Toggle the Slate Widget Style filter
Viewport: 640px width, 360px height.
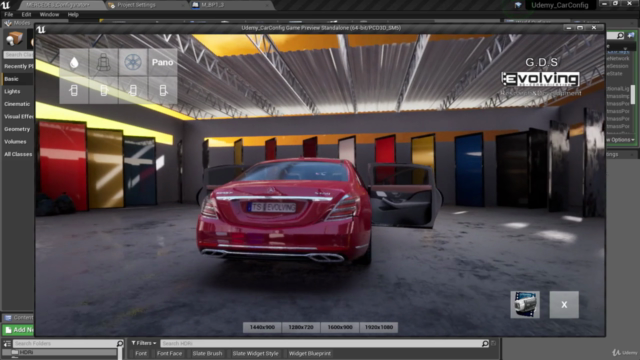click(x=256, y=353)
